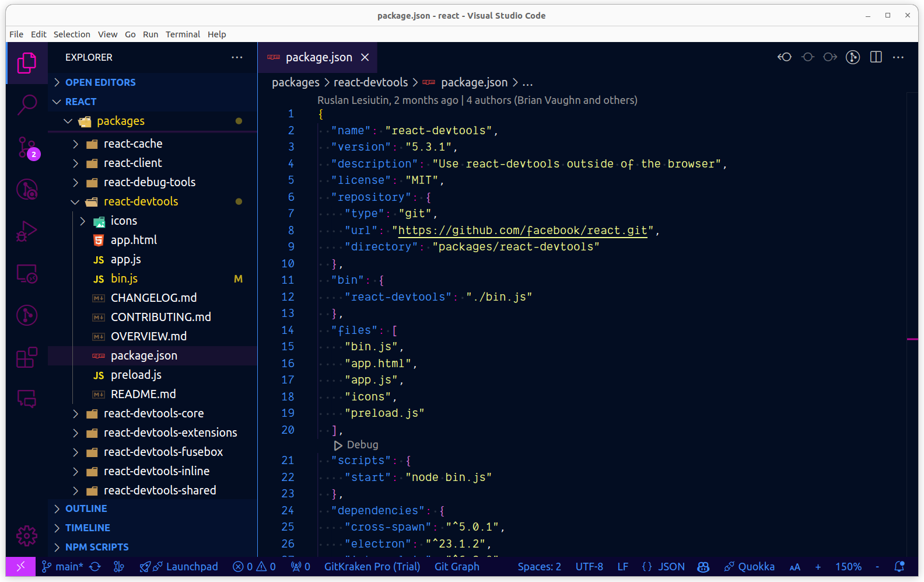This screenshot has width=924, height=582.
Task: Open the Extensions view
Action: tap(27, 357)
